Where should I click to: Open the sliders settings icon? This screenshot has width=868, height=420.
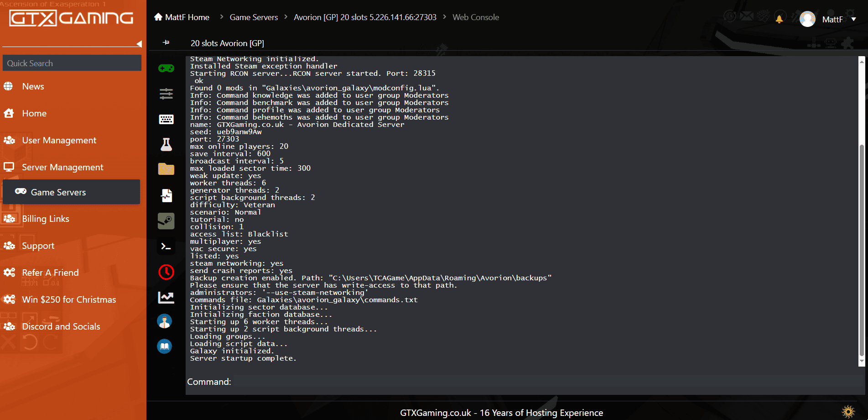click(166, 94)
